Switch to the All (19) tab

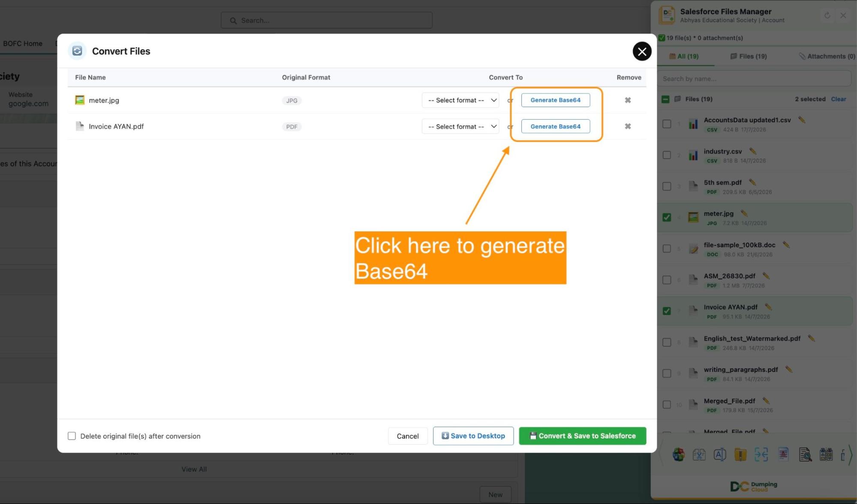pos(684,56)
